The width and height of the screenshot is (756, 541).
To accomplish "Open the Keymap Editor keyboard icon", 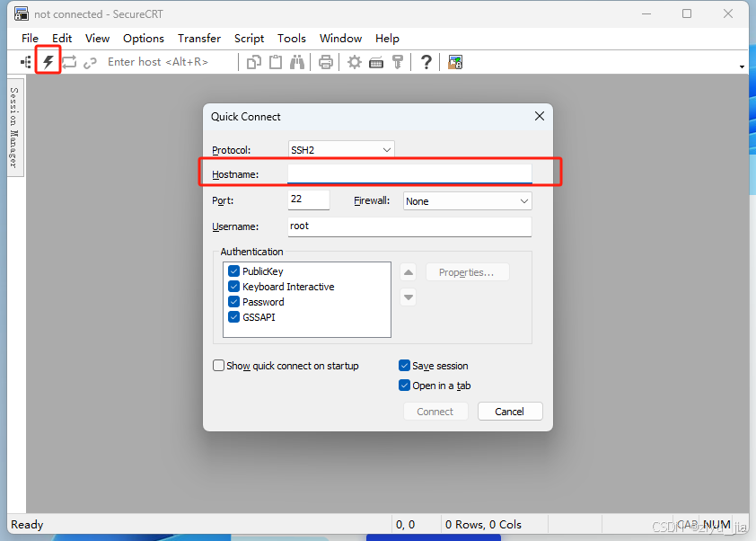I will point(376,62).
